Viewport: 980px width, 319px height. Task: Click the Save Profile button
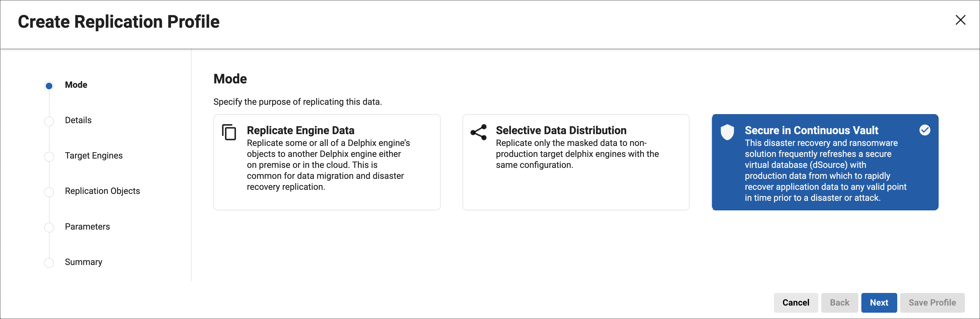point(932,303)
